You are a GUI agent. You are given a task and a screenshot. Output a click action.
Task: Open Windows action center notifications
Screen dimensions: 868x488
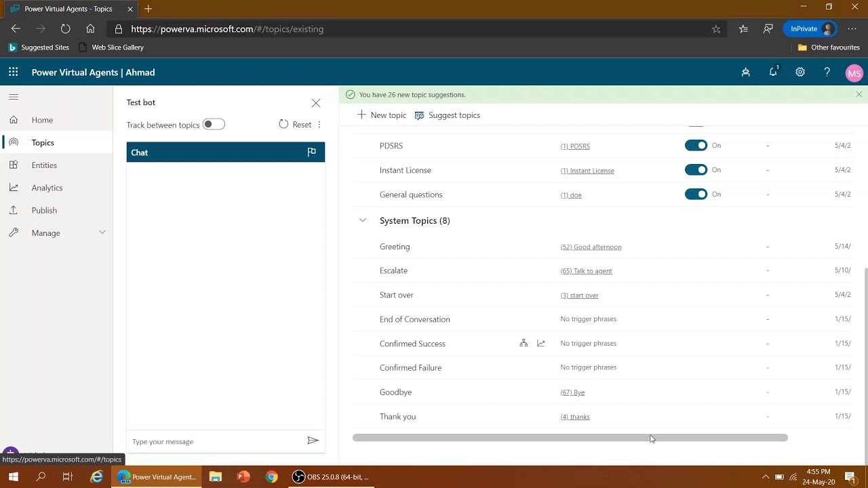pyautogui.click(x=850, y=477)
